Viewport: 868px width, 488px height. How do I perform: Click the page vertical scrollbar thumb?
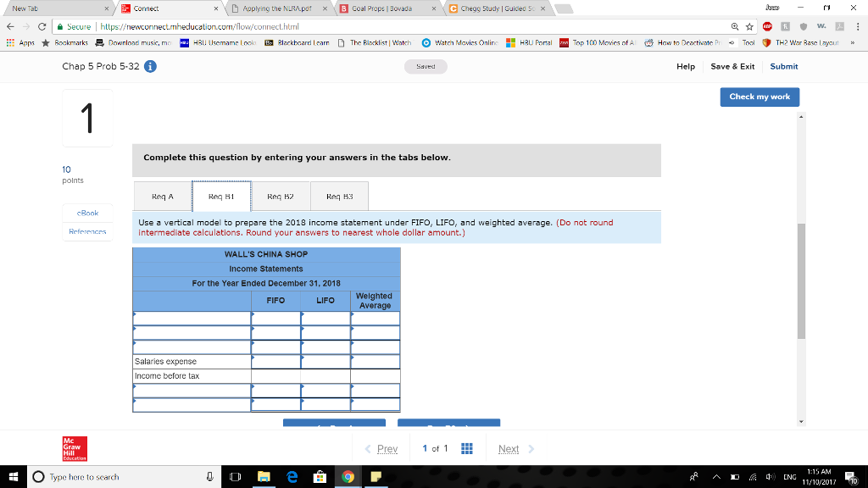point(801,281)
